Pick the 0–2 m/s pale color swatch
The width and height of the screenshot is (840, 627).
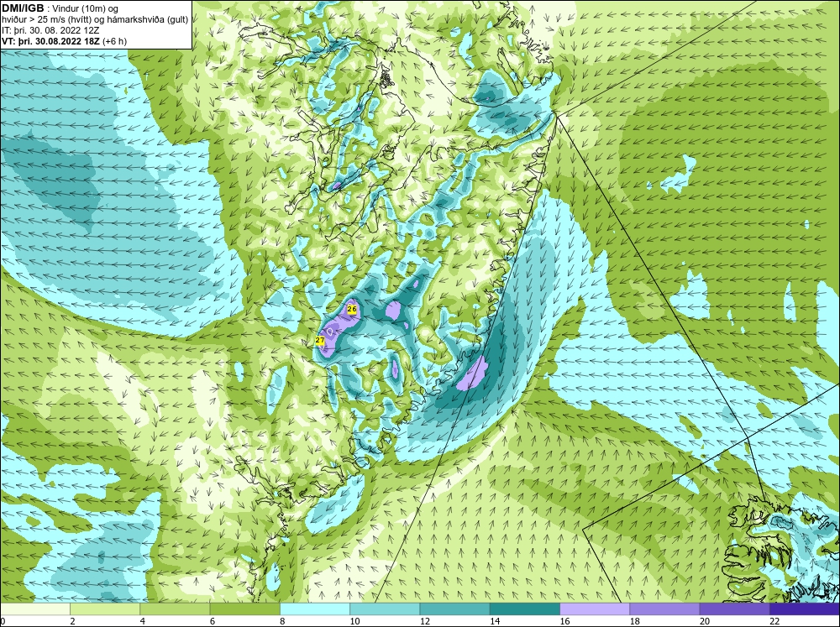35,609
